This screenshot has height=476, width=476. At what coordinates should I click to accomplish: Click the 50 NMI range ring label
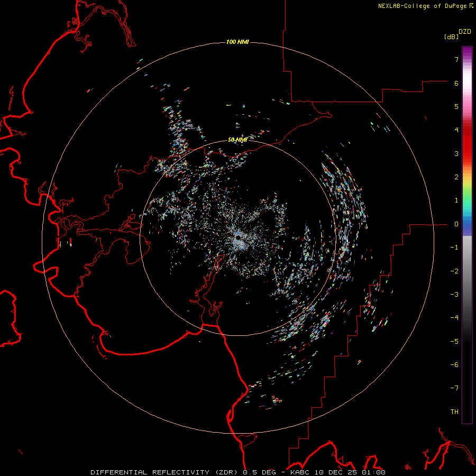[237, 140]
